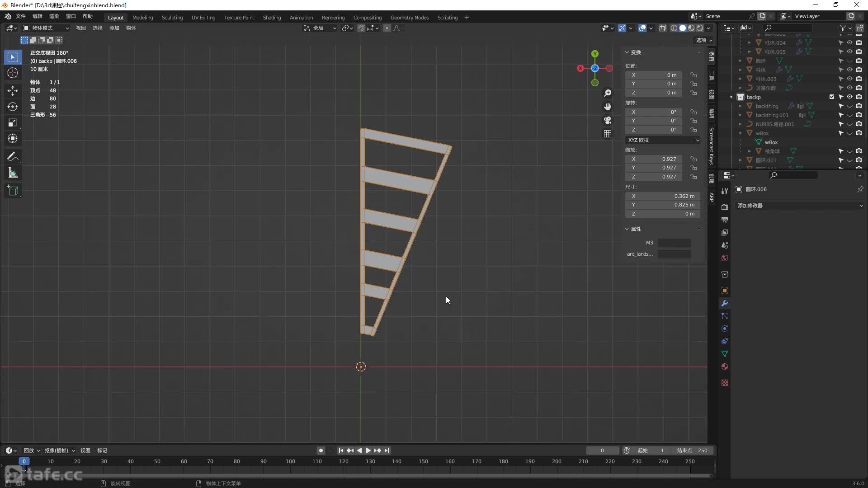Switch to the Sculpting workspace tab
Viewport: 868px width, 488px height.
tap(172, 18)
